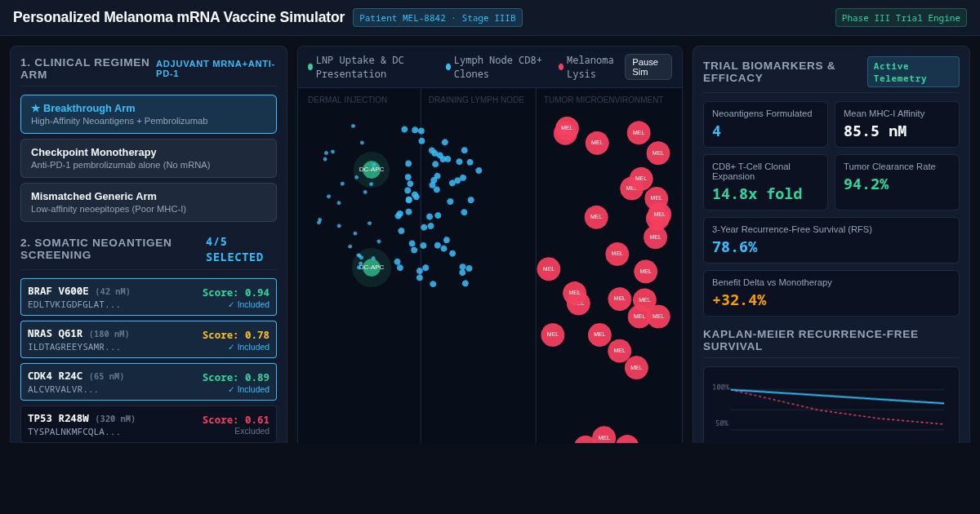This screenshot has height=514, width=980.
Task: Click the Pause Sim button
Action: pos(648,67)
